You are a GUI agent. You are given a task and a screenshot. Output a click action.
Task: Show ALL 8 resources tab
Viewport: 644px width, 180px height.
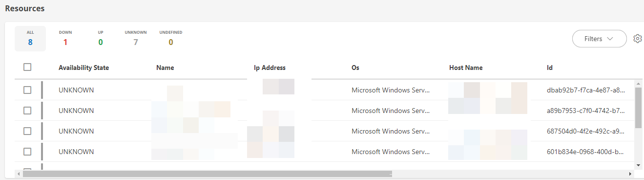click(x=30, y=39)
